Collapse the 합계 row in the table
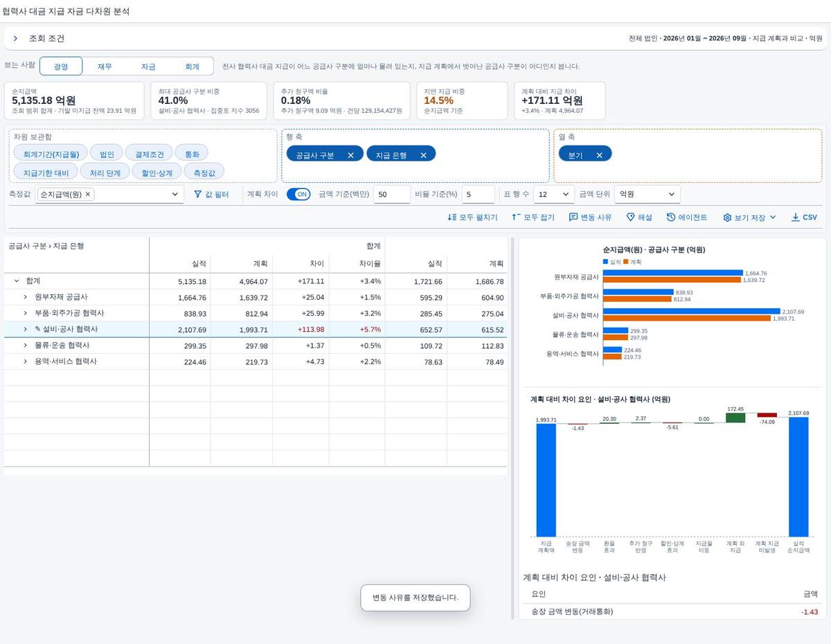This screenshot has width=831, height=644. click(17, 281)
